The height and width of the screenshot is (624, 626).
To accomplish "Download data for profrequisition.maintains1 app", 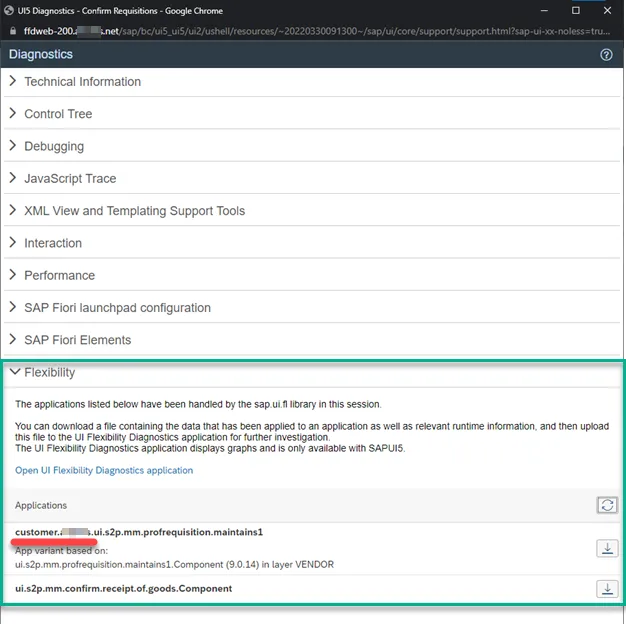I will point(606,548).
